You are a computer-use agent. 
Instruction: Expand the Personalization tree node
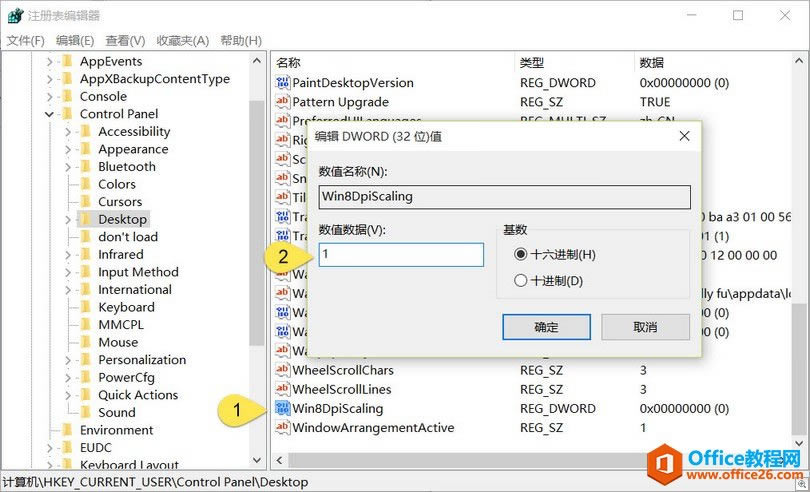tap(68, 360)
